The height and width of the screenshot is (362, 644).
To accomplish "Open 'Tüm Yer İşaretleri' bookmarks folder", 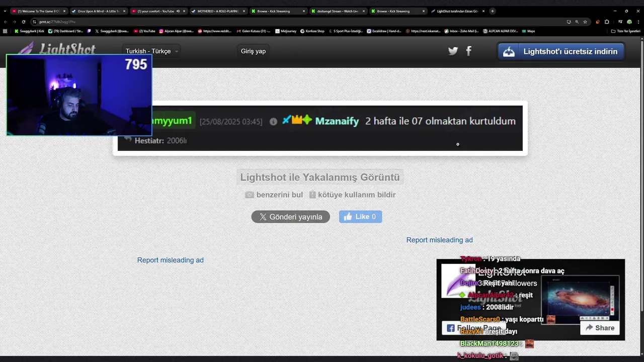I will [625, 31].
